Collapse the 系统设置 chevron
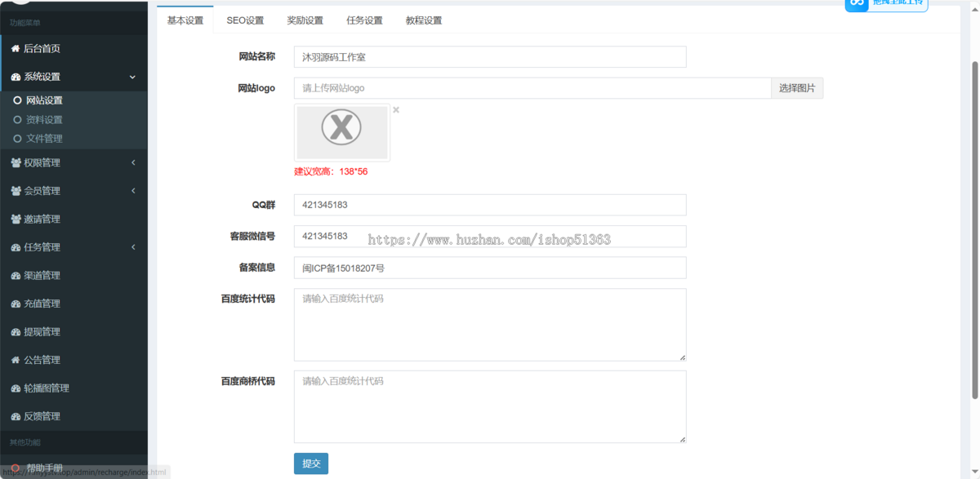The image size is (980, 479). pos(132,77)
